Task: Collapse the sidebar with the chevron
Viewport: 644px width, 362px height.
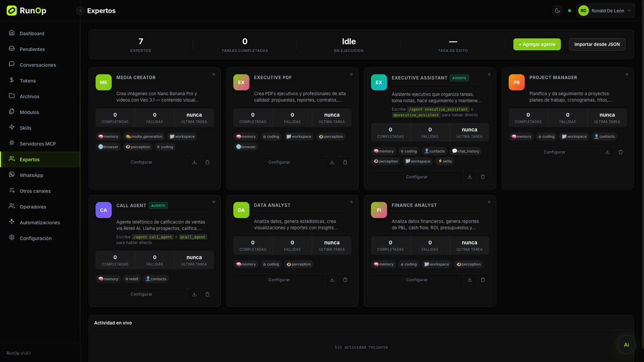Action: [x=80, y=11]
